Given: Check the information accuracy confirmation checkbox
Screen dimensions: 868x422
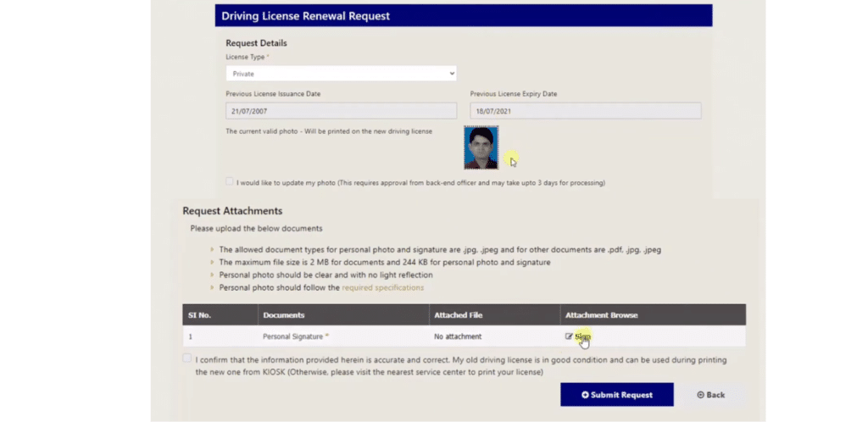Looking at the screenshot, I should click(x=186, y=358).
